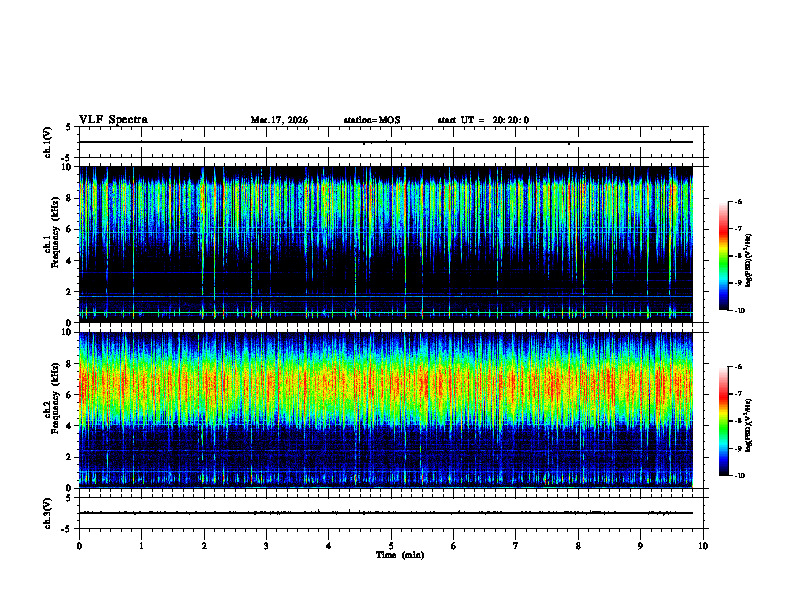Click the "ch.3(V)" waveform axis label
Screen dimensions: 792x612
[47, 514]
